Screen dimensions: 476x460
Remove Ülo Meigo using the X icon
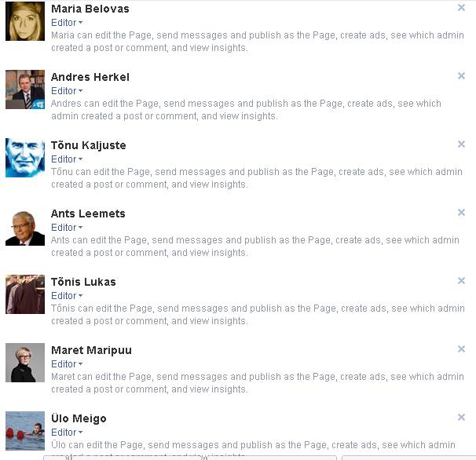coord(461,417)
